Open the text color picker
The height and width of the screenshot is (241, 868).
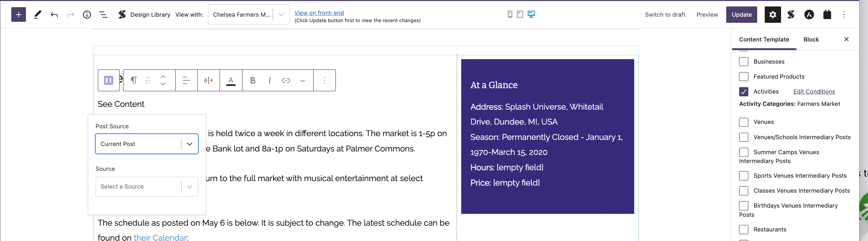tap(231, 80)
